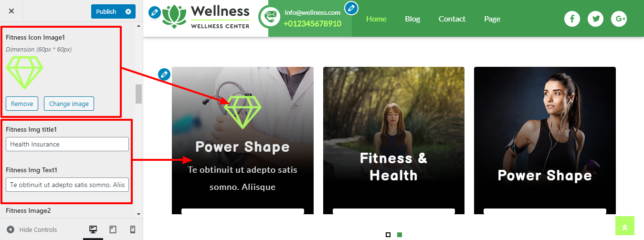This screenshot has height=240, width=644.
Task: Select the first slider pagination dot
Action: pyautogui.click(x=388, y=235)
